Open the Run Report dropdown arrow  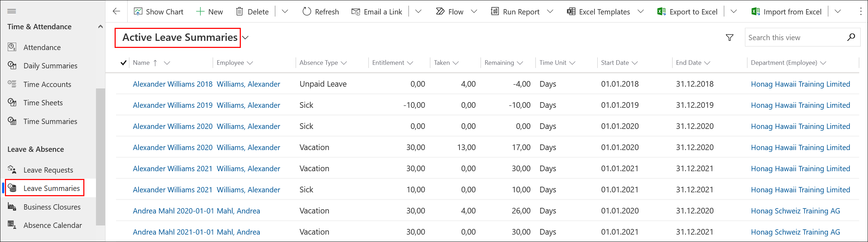550,12
